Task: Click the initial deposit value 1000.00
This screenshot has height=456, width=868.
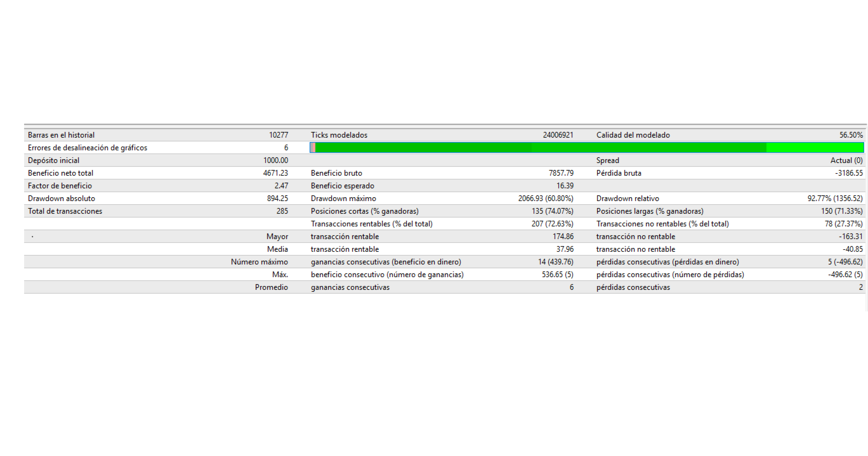Action: click(x=275, y=160)
